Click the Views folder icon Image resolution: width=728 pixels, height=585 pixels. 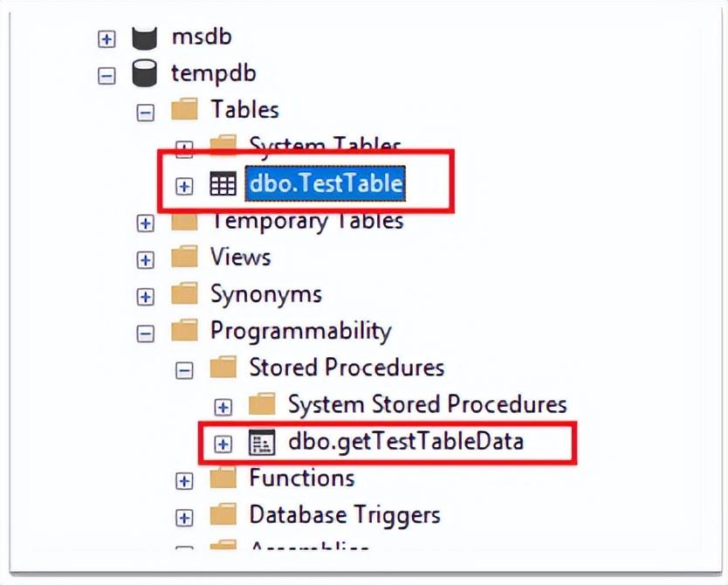pos(184,258)
